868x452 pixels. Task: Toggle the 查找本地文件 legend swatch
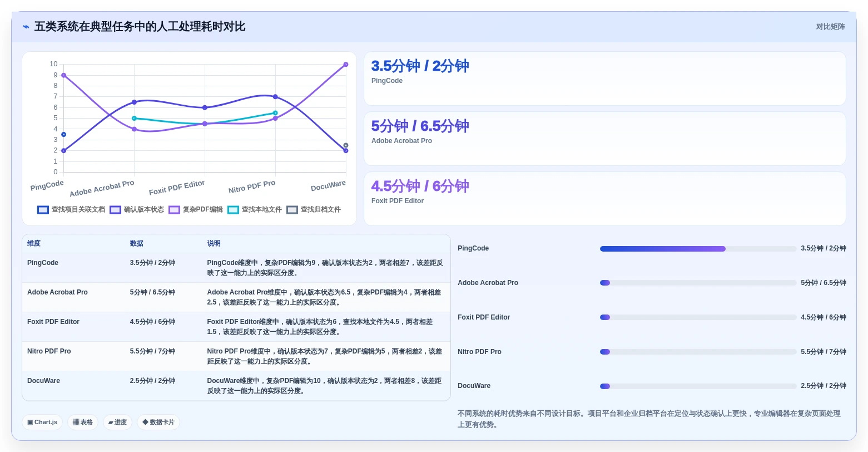pyautogui.click(x=234, y=210)
